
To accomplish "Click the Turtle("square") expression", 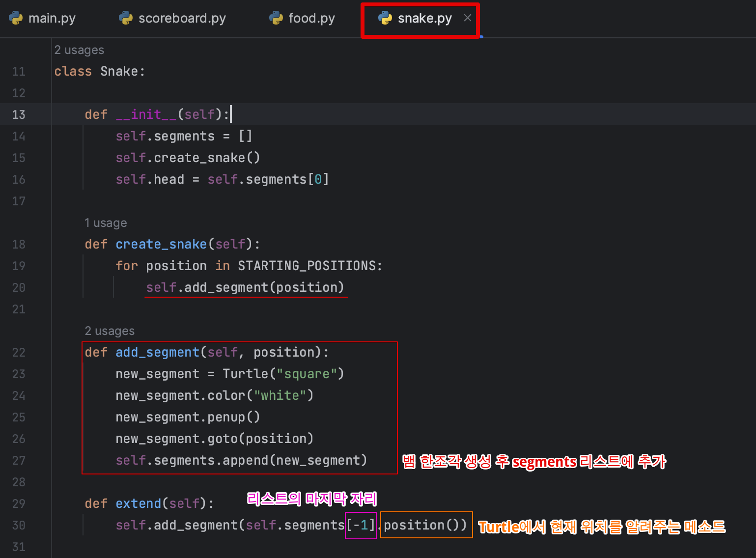I will click(283, 374).
